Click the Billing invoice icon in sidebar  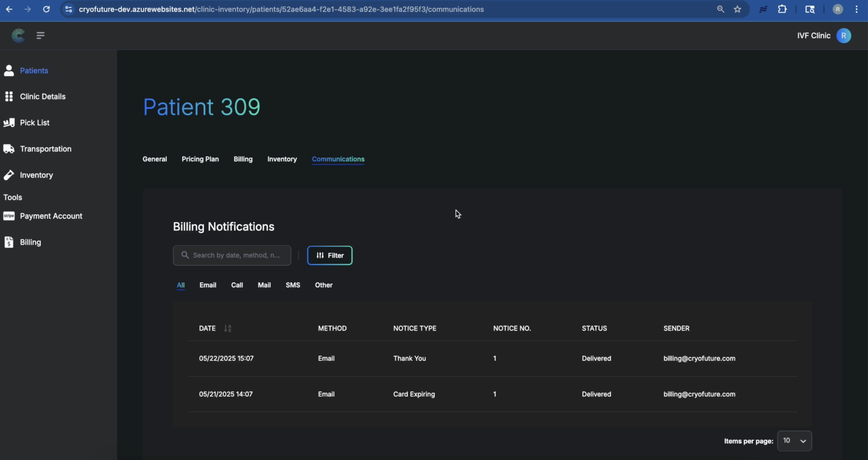[9, 242]
